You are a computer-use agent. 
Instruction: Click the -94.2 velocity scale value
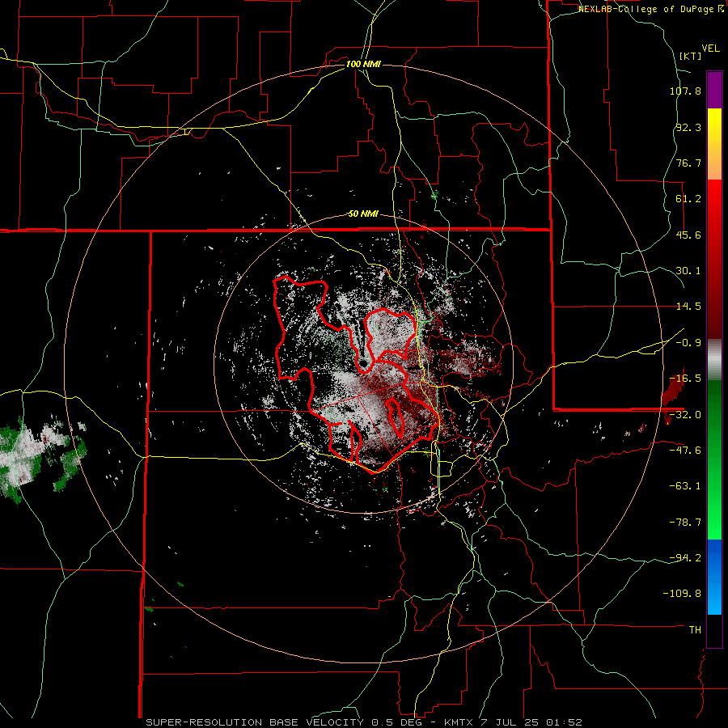(x=685, y=558)
